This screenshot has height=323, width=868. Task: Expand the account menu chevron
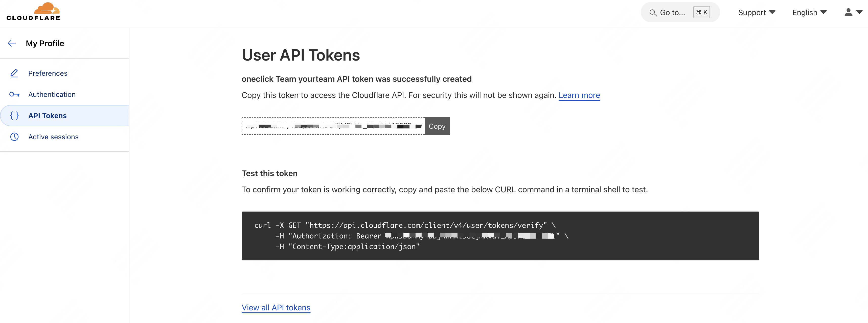coord(860,13)
